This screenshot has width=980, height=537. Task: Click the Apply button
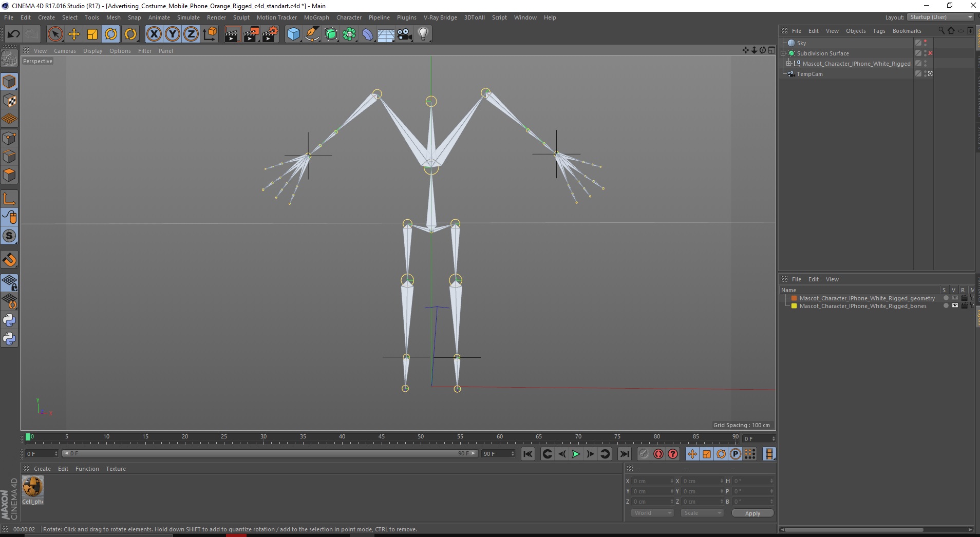click(x=752, y=513)
